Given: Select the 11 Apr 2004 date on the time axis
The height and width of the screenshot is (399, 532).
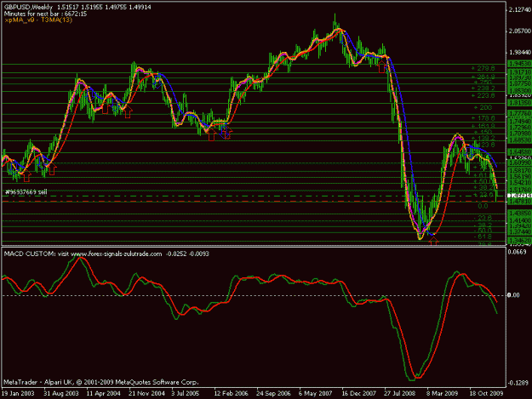Looking at the screenshot, I should click(104, 394).
